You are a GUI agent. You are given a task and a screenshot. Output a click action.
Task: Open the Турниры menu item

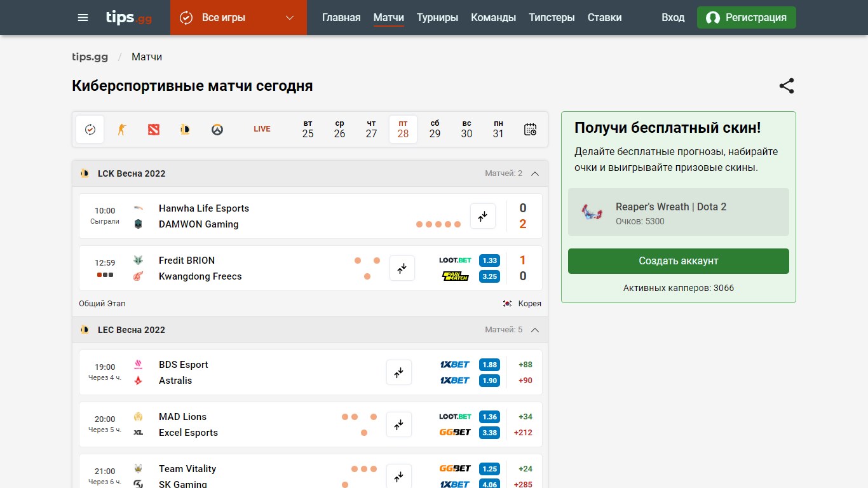tap(437, 17)
